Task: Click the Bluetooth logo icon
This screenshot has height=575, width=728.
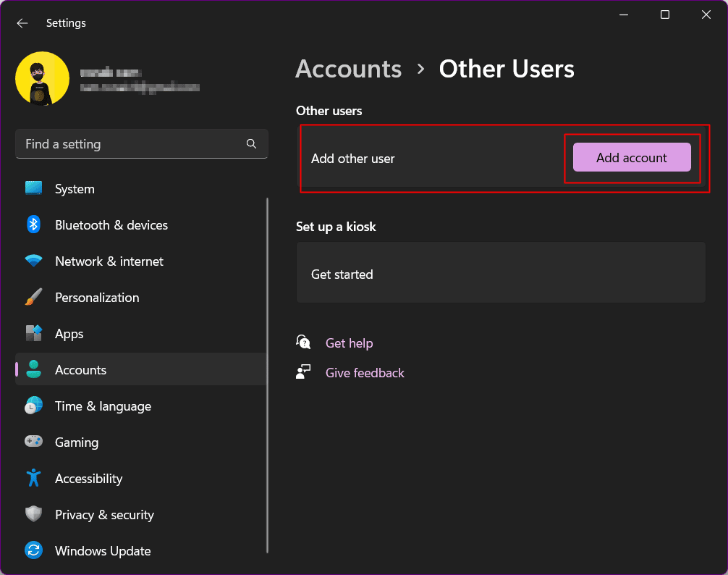Action: tap(33, 224)
